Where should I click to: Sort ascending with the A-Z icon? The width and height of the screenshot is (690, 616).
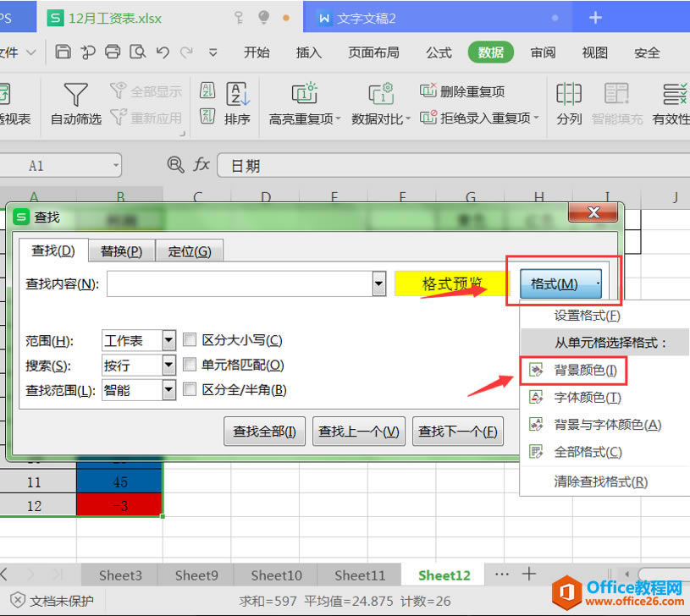207,91
